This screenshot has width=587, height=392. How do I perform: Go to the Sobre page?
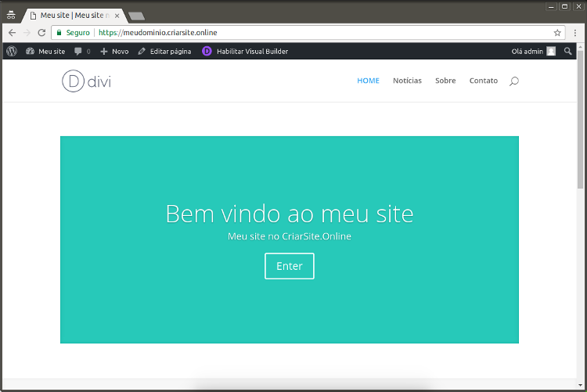pyautogui.click(x=445, y=81)
